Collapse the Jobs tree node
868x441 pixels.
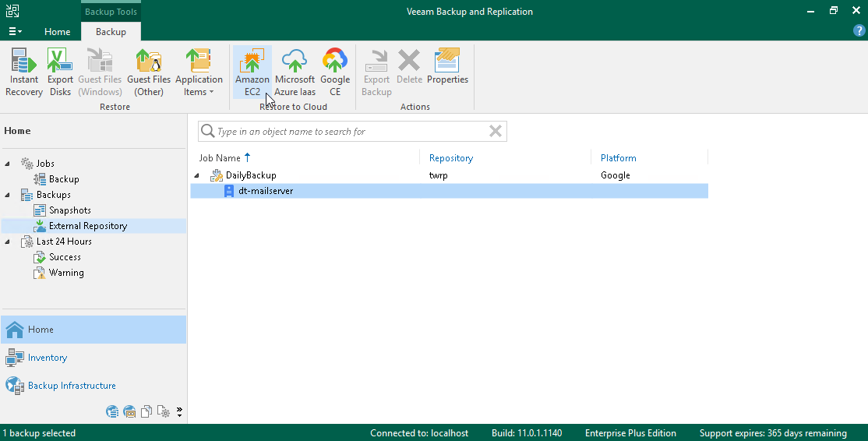pyautogui.click(x=7, y=164)
